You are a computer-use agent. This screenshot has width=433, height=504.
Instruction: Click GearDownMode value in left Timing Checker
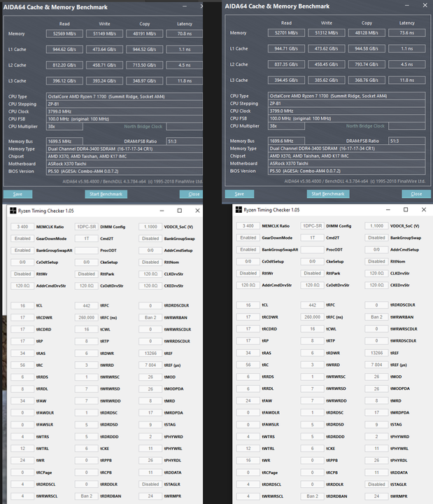[22, 239]
